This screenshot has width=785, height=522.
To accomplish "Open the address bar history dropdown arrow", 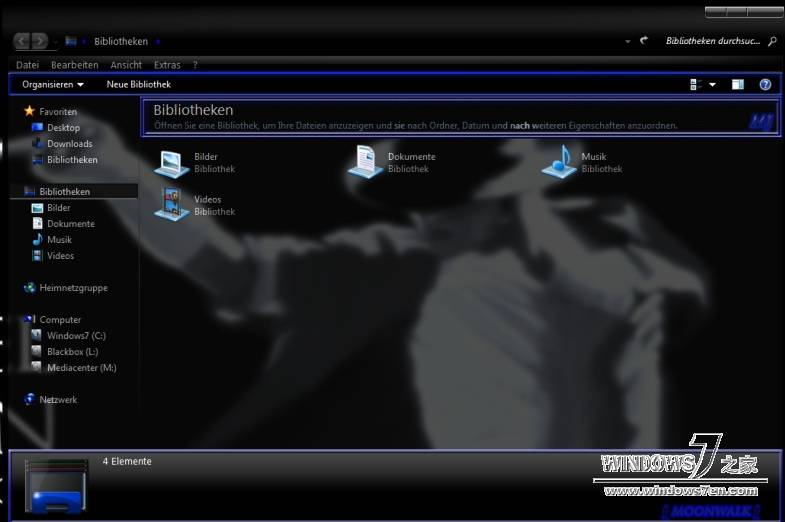I will click(627, 42).
